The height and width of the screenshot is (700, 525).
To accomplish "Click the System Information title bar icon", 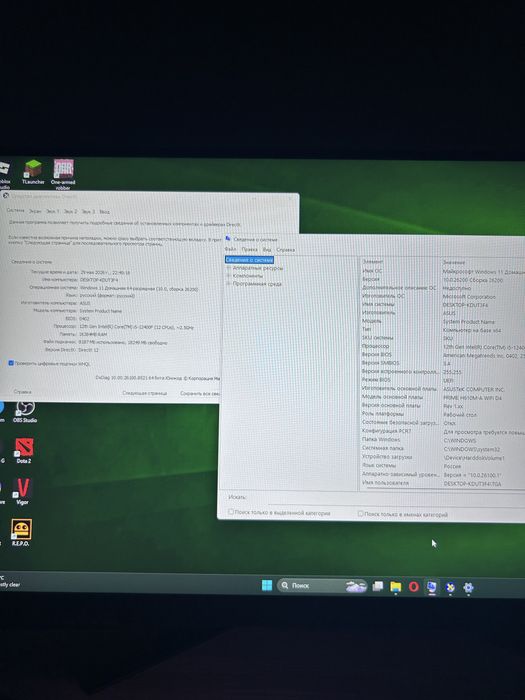I will pos(228,238).
